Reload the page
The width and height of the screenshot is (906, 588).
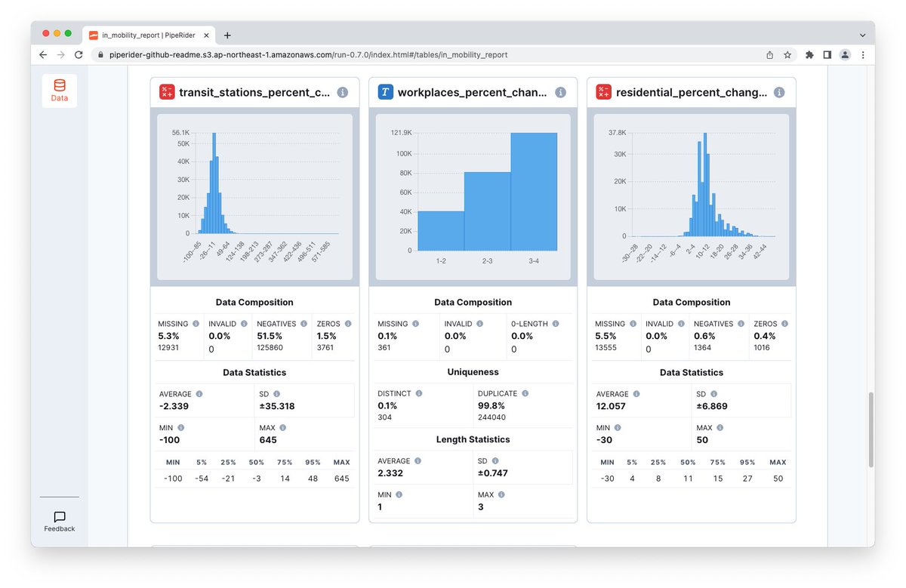pos(79,55)
